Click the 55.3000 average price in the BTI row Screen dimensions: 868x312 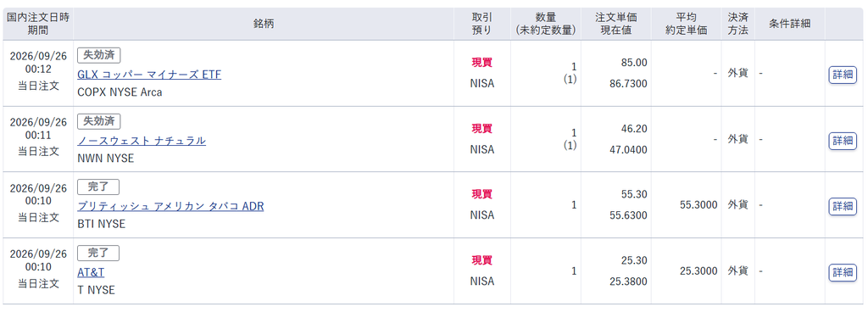coord(698,205)
